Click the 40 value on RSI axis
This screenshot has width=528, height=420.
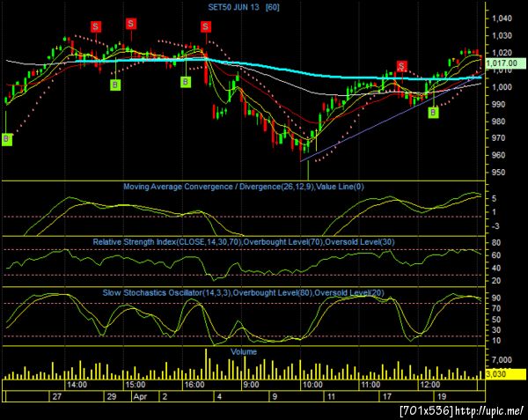click(x=496, y=268)
